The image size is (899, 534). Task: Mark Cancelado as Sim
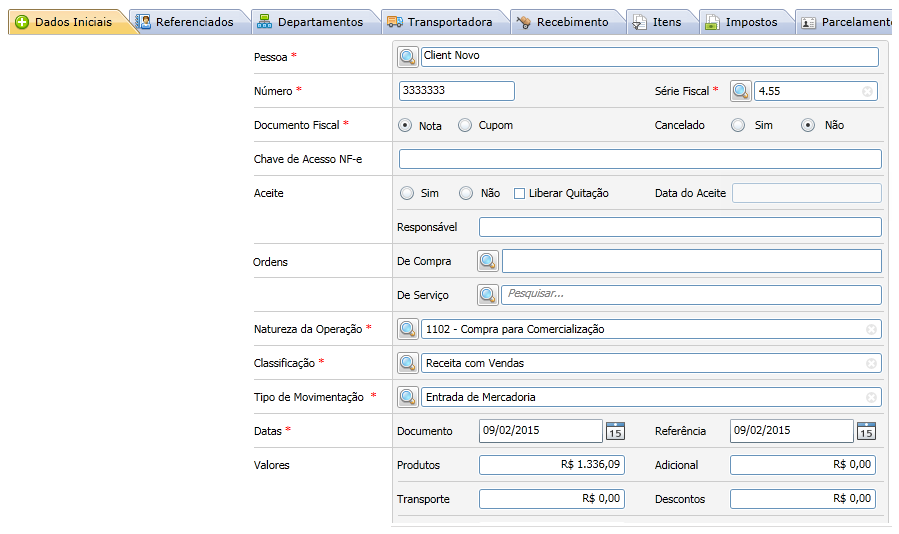click(x=738, y=125)
